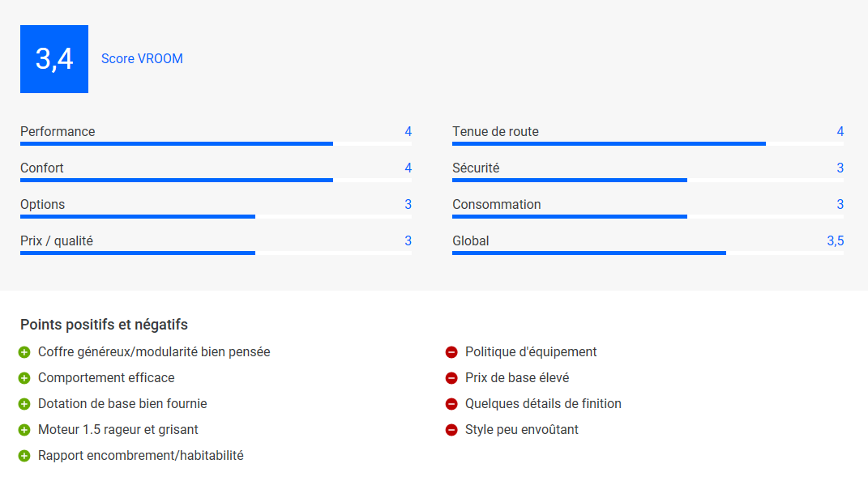
Task: Click the minus icon next to Prix de base élevé
Action: (x=451, y=378)
